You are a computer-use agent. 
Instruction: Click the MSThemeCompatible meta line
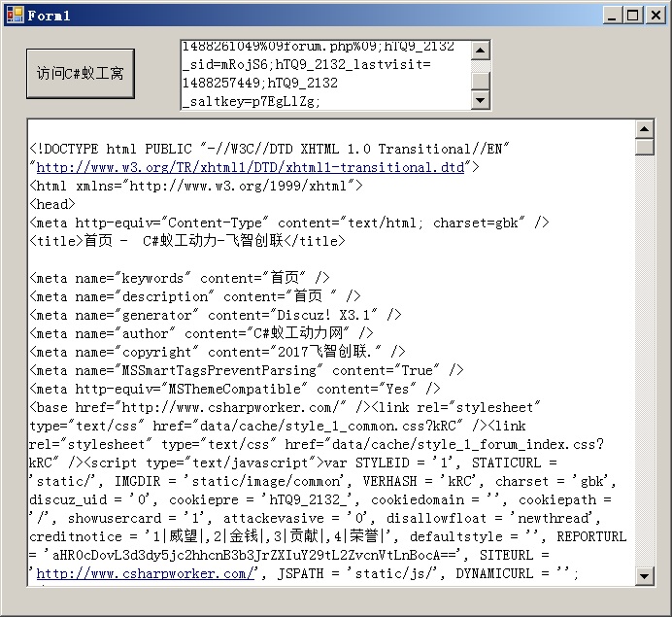[x=235, y=389]
